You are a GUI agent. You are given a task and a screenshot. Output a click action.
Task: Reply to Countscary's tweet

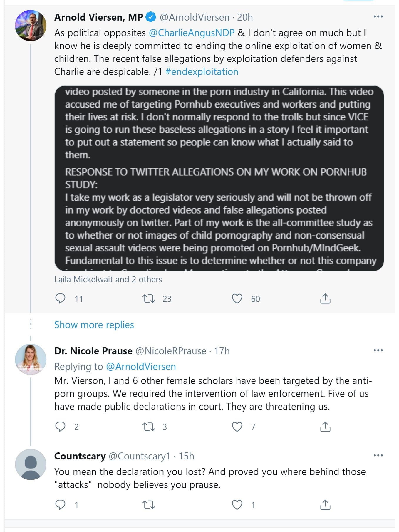[x=61, y=505]
